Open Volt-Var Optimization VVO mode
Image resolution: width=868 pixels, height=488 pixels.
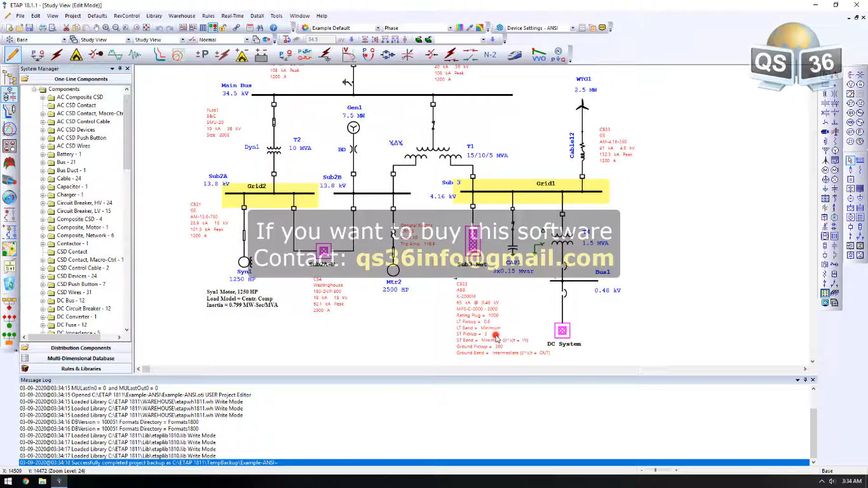tap(539, 55)
